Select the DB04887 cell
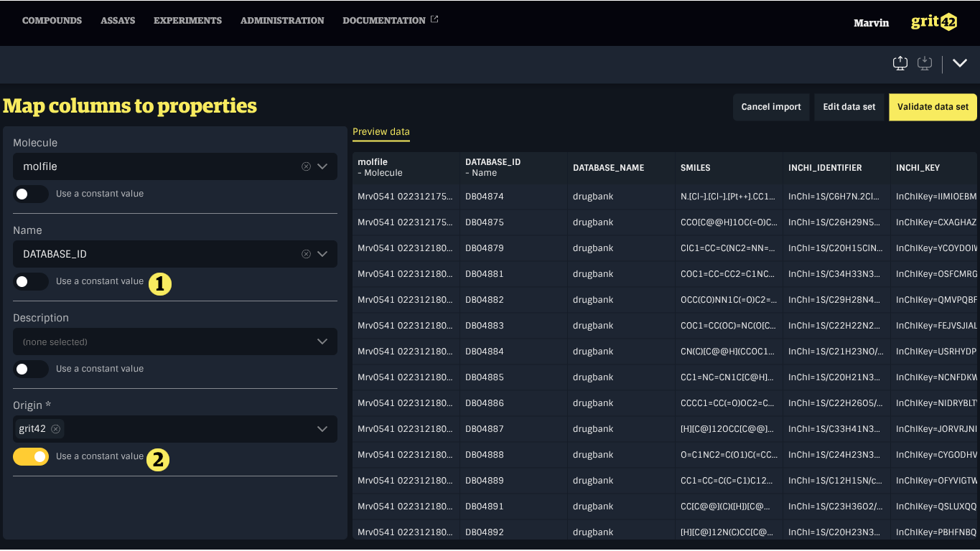 [x=513, y=429]
